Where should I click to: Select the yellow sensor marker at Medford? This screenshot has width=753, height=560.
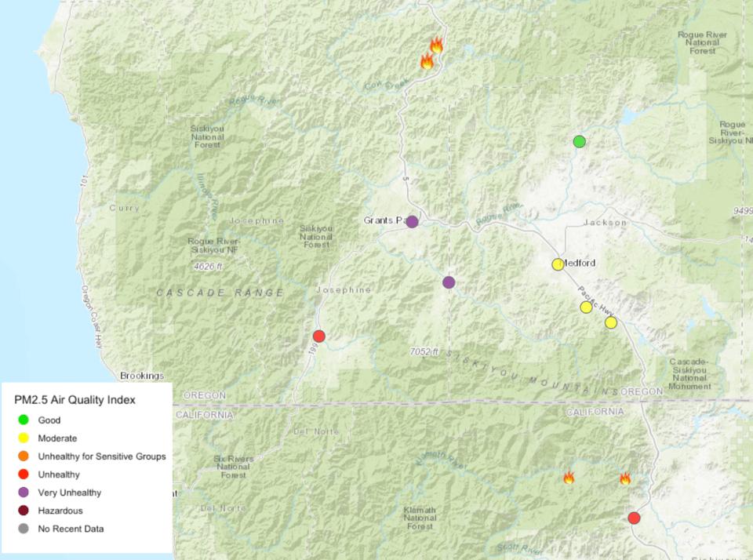click(558, 264)
